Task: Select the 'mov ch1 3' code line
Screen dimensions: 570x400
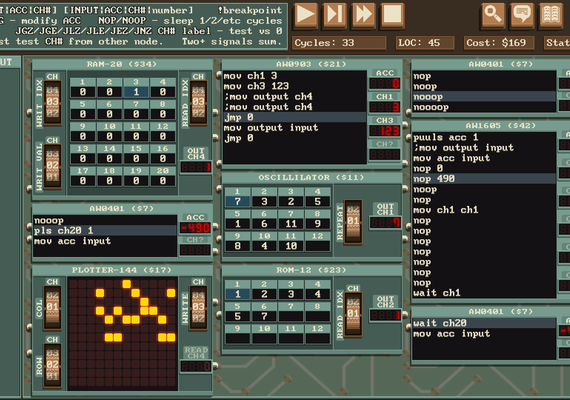Action: 294,76
